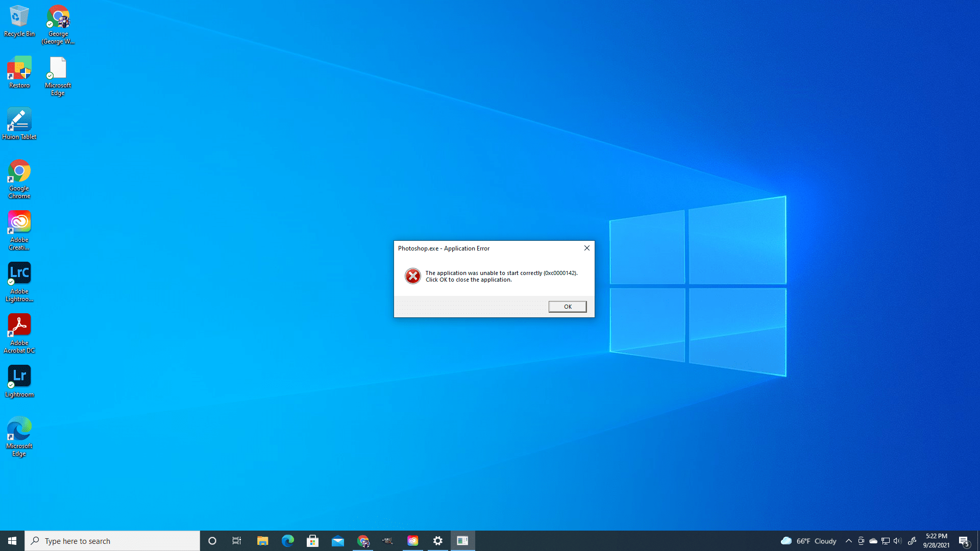Open Adobe Lightroom Classic from the desktop
980x551 pixels.
pos(19,273)
